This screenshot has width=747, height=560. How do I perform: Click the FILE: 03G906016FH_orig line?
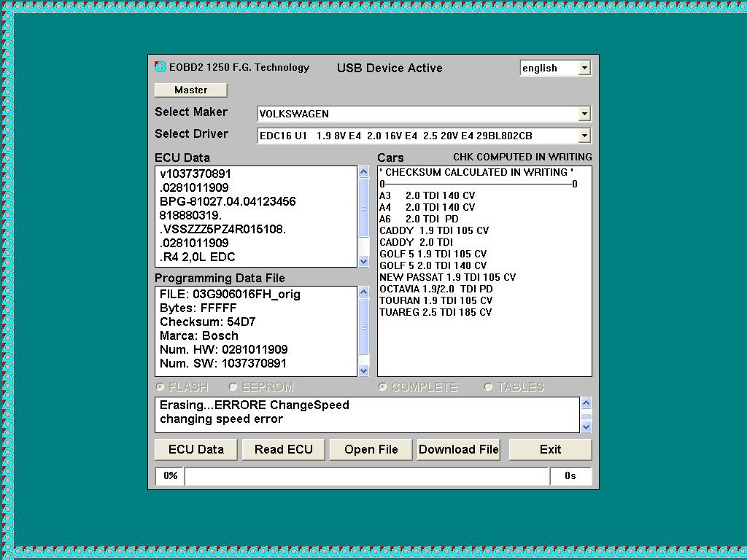[x=230, y=295]
